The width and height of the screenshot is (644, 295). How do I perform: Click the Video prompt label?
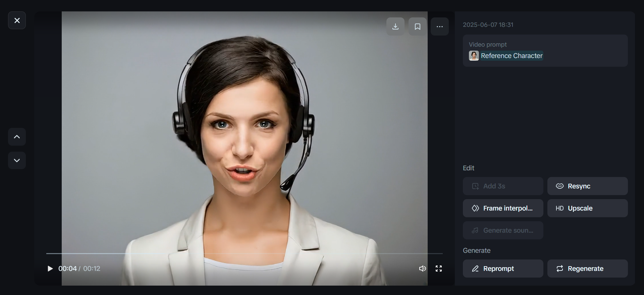[x=488, y=45]
